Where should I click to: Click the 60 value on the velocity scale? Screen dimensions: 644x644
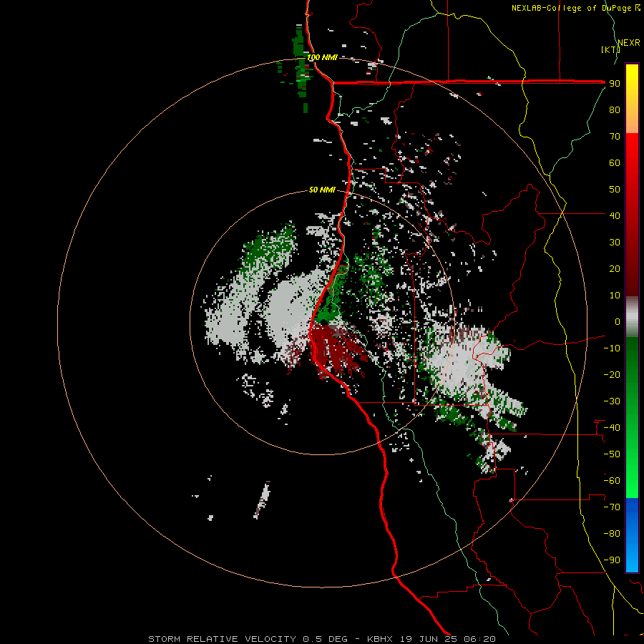615,162
